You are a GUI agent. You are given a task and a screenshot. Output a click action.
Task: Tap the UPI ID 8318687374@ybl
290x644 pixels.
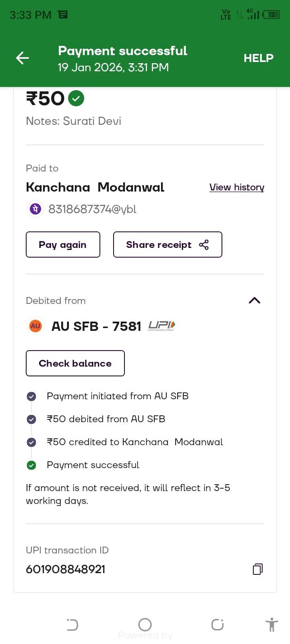coord(92,209)
